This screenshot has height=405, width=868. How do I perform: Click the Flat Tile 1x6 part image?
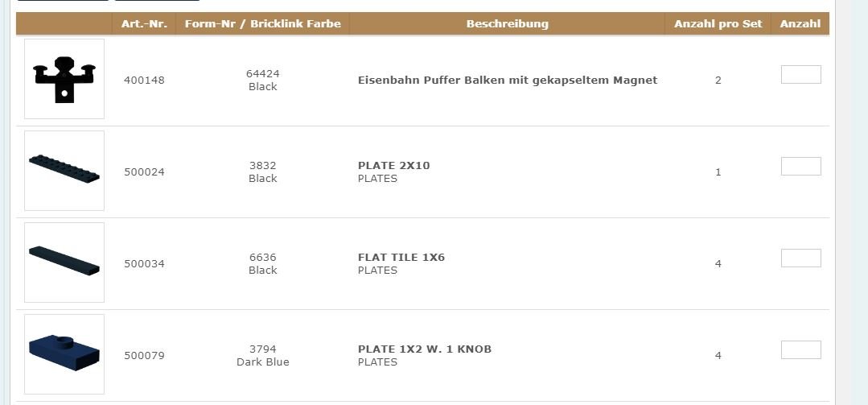tap(64, 262)
